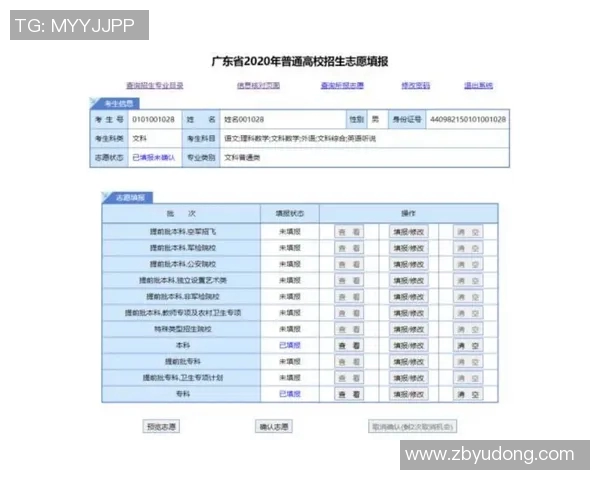Click 查看 in the 专科 row
The width and height of the screenshot is (600, 480).
pyautogui.click(x=349, y=394)
